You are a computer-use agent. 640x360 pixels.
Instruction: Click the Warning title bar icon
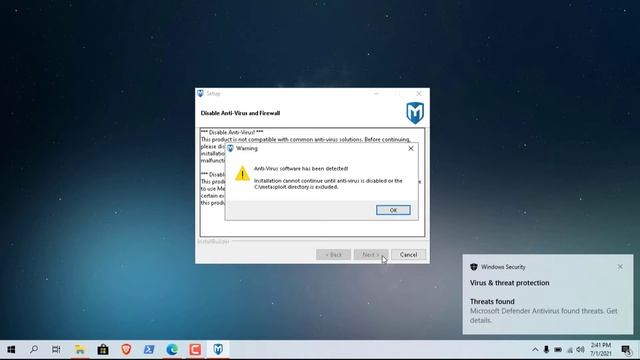pyautogui.click(x=230, y=149)
